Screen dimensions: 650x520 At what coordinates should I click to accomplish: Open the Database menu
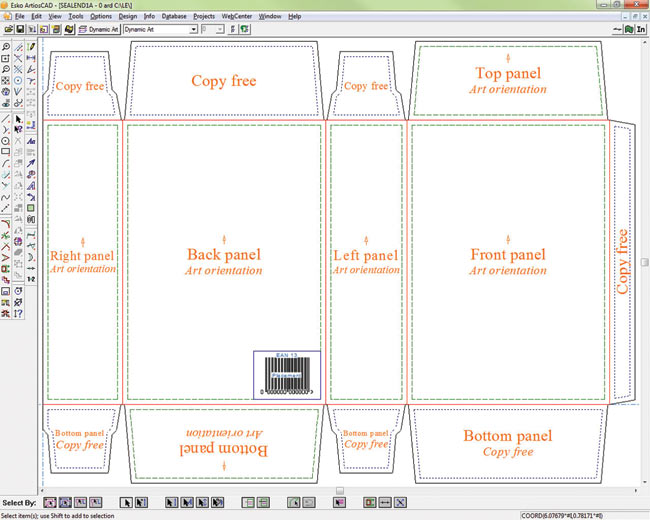point(174,17)
